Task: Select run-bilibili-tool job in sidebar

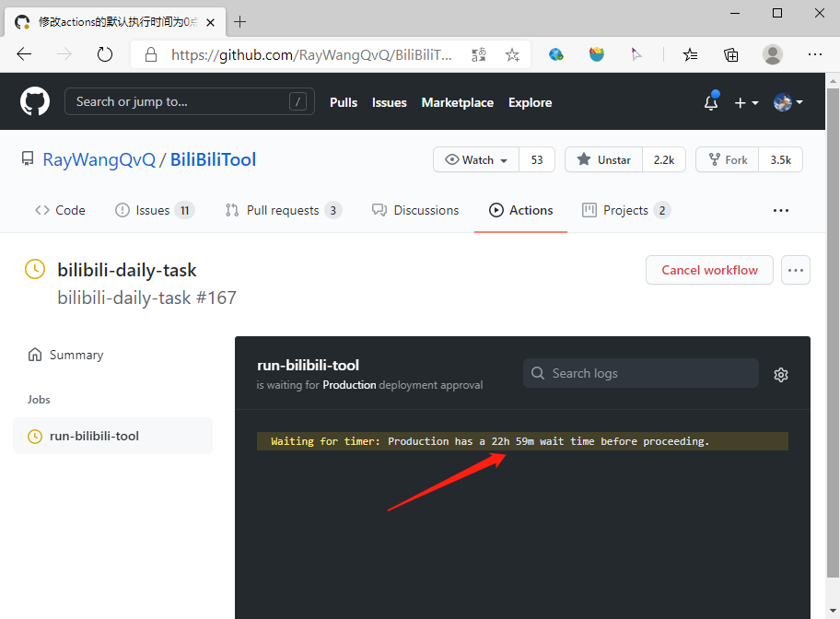Action: 94,436
